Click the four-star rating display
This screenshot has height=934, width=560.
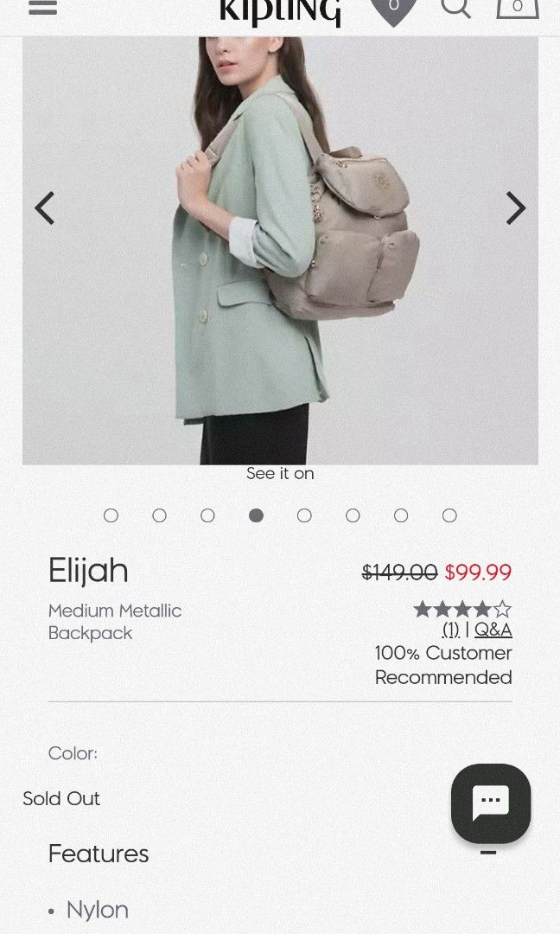coord(462,609)
